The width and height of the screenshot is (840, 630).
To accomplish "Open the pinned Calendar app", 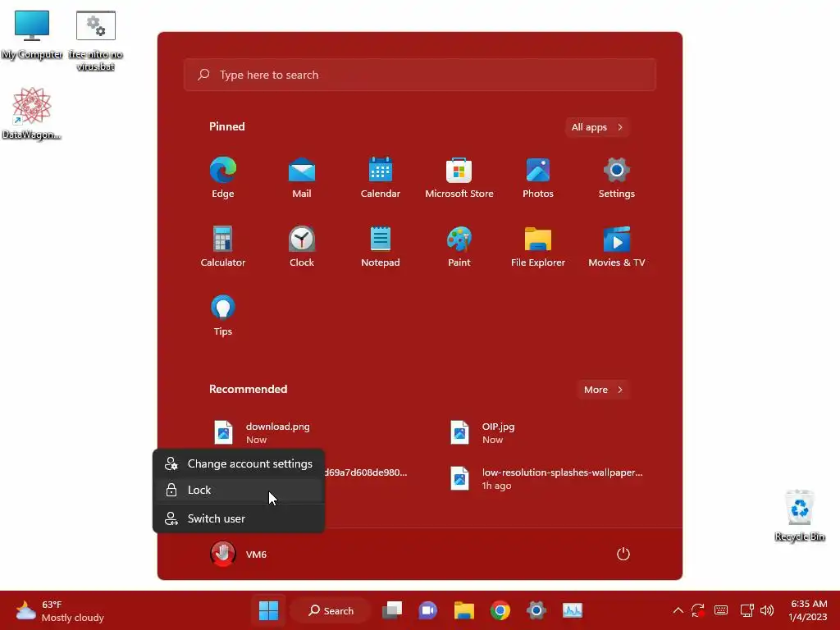I will pyautogui.click(x=381, y=178).
